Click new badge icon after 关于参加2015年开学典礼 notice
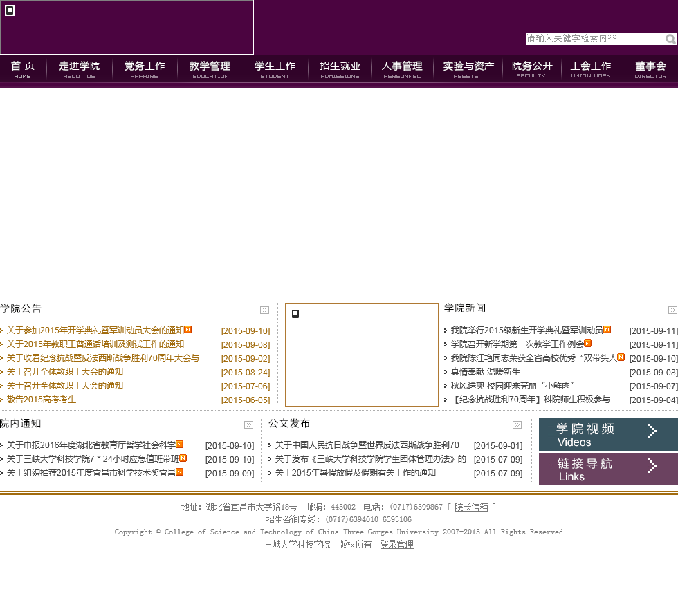The image size is (678, 616). (188, 329)
